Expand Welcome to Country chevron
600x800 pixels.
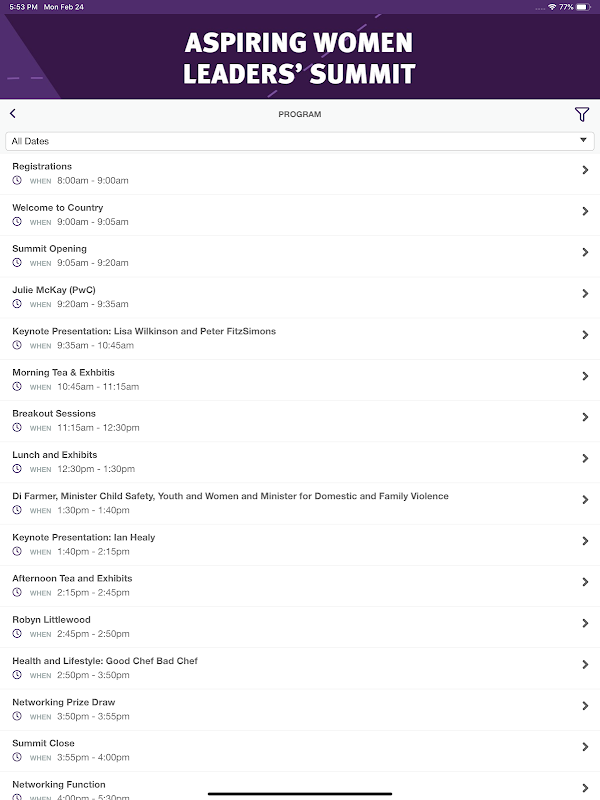point(585,211)
